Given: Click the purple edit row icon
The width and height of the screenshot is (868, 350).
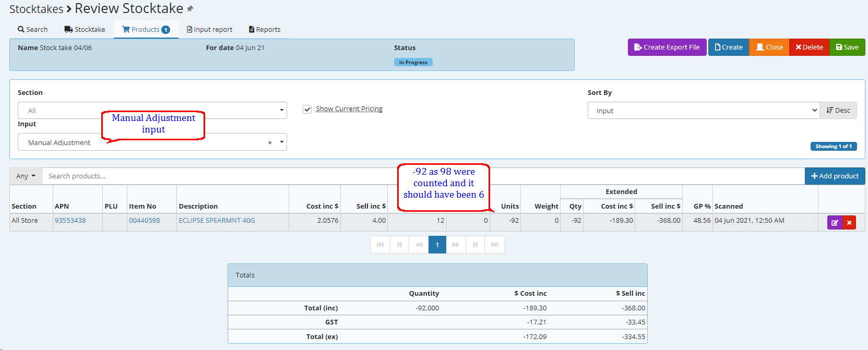Looking at the screenshot, I should 835,223.
